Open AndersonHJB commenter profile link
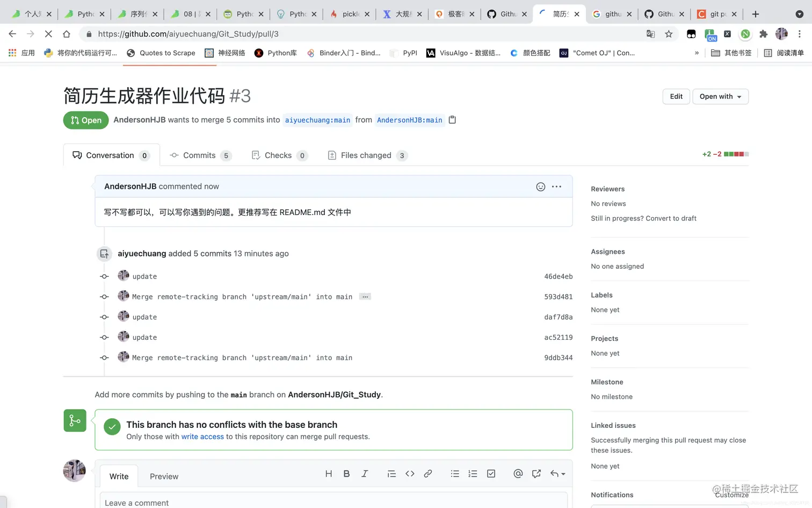 [x=130, y=187]
